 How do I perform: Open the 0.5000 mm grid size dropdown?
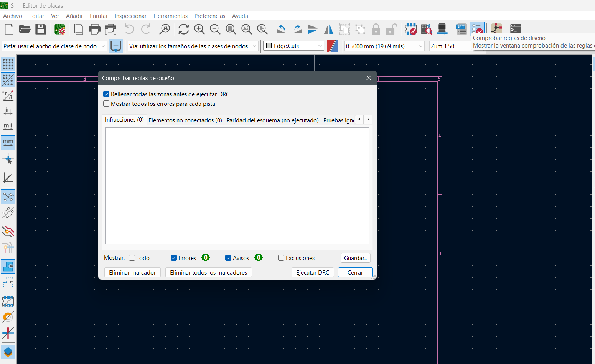(384, 46)
